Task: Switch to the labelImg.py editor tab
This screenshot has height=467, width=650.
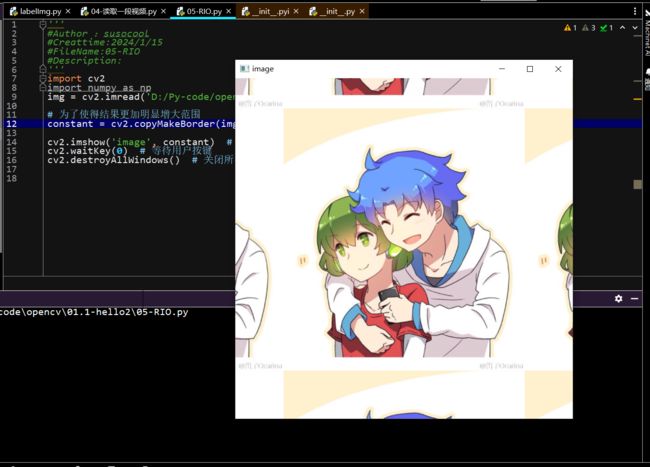Action: coord(36,11)
